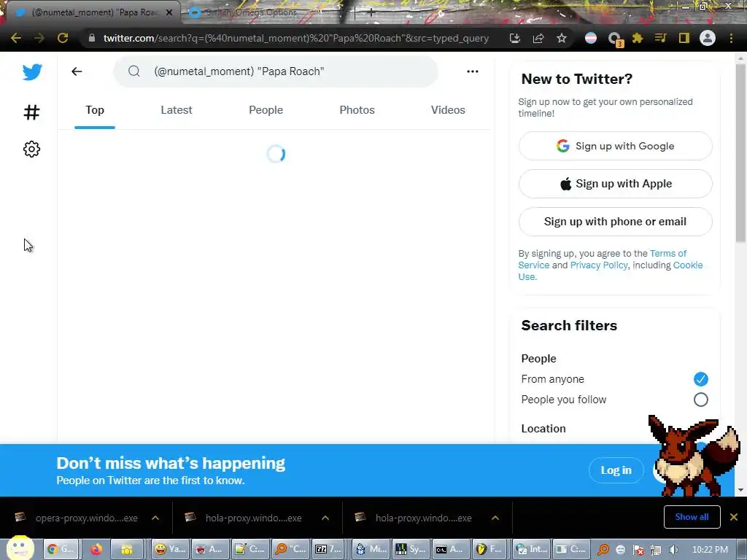This screenshot has height=560, width=747.
Task: Click Sign up with Apple button
Action: click(x=616, y=184)
